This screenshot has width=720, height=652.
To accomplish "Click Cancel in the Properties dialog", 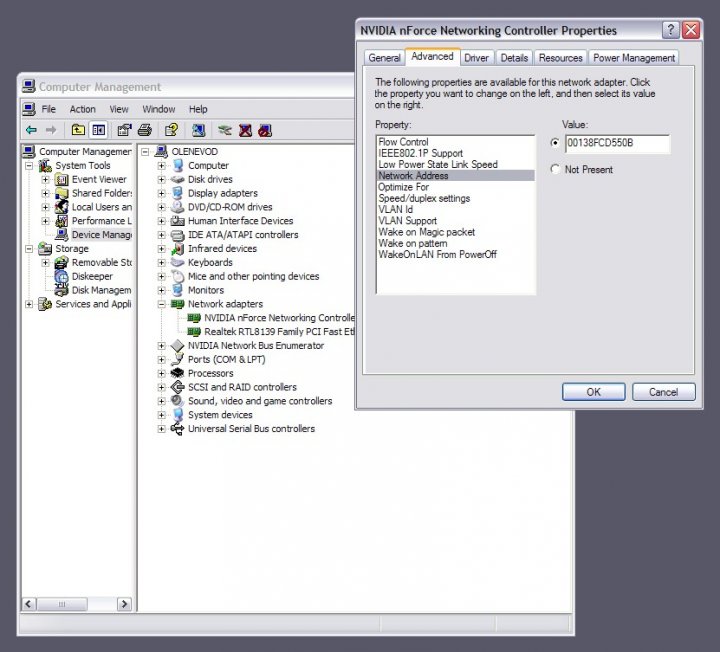I will pyautogui.click(x=664, y=392).
